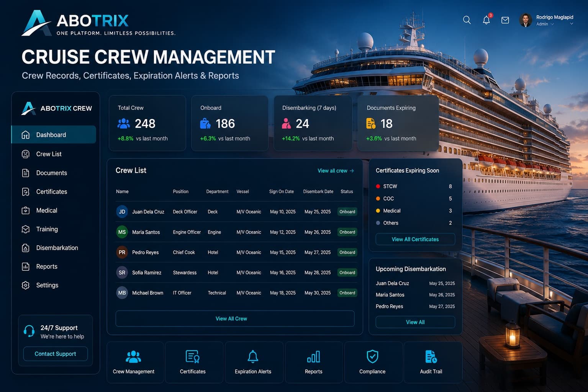This screenshot has width=588, height=392.
Task: Click the Stewardess position cell
Action: [185, 273]
